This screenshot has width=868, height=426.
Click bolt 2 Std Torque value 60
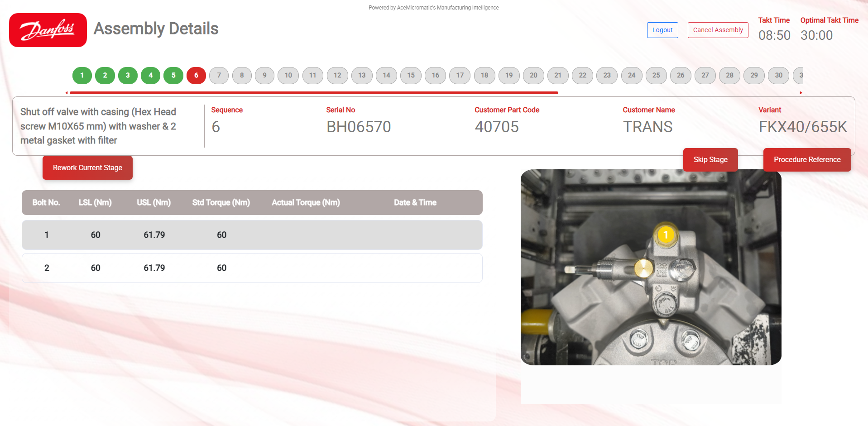(x=221, y=268)
